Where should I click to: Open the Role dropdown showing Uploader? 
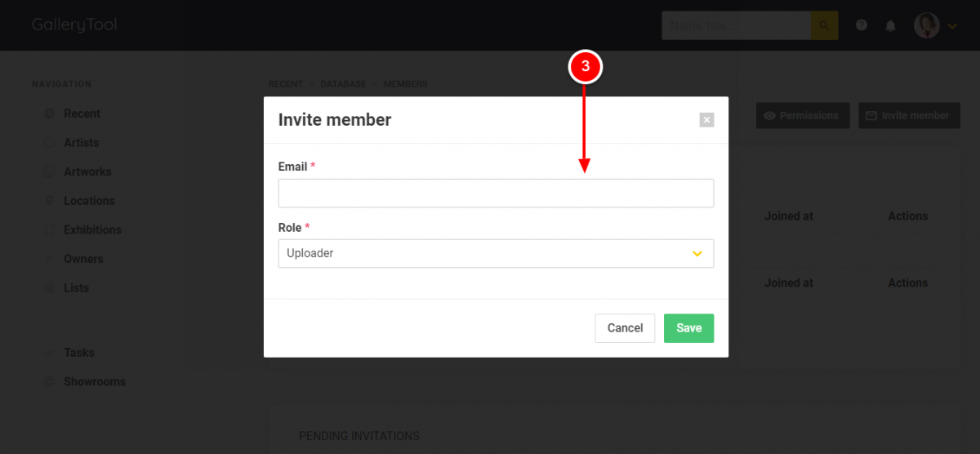tap(496, 253)
